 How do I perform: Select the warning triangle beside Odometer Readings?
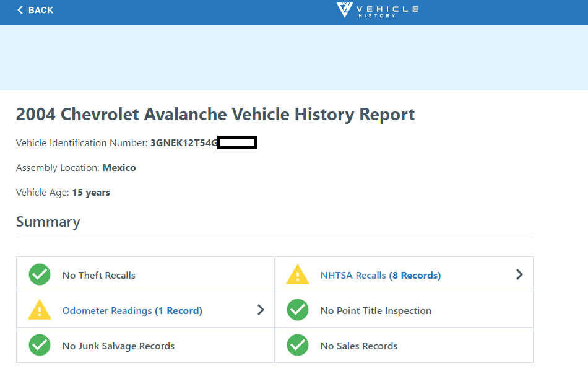pyautogui.click(x=39, y=310)
